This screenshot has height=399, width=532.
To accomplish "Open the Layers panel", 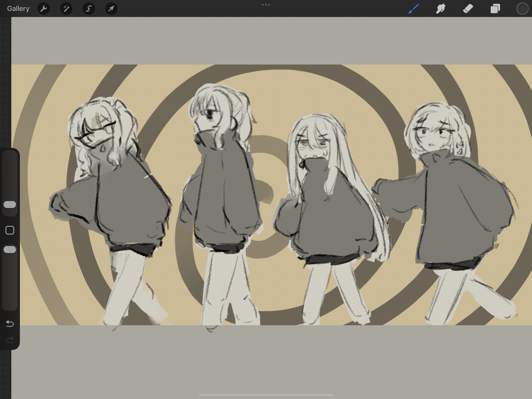I will tap(495, 9).
